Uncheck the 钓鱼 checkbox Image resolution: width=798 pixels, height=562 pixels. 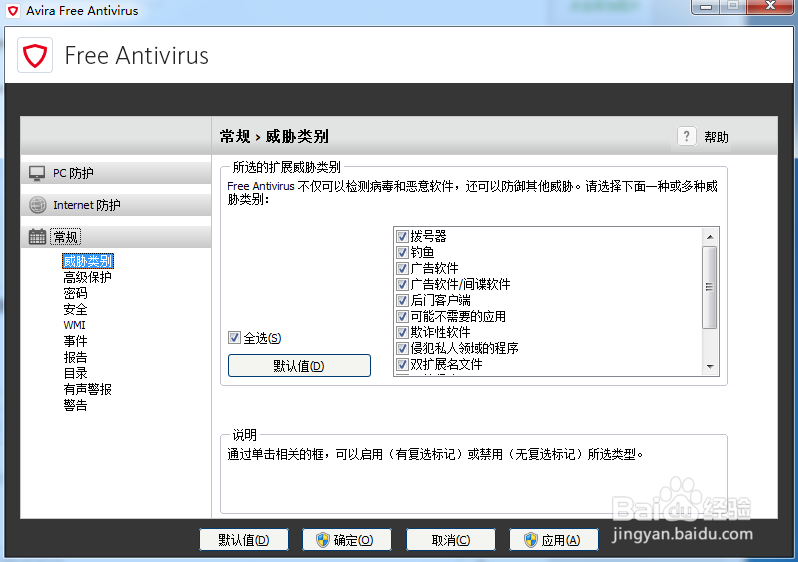coord(402,252)
